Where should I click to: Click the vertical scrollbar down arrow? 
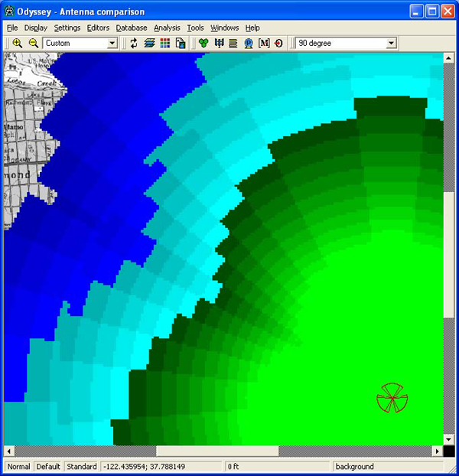click(449, 440)
